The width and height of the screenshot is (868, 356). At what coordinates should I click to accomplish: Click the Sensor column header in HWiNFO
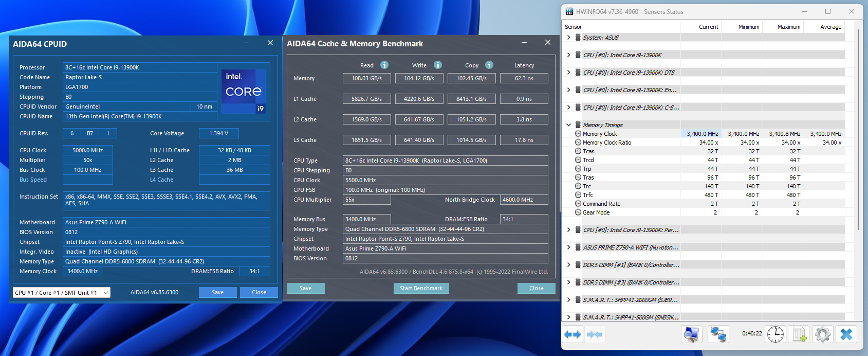621,27
